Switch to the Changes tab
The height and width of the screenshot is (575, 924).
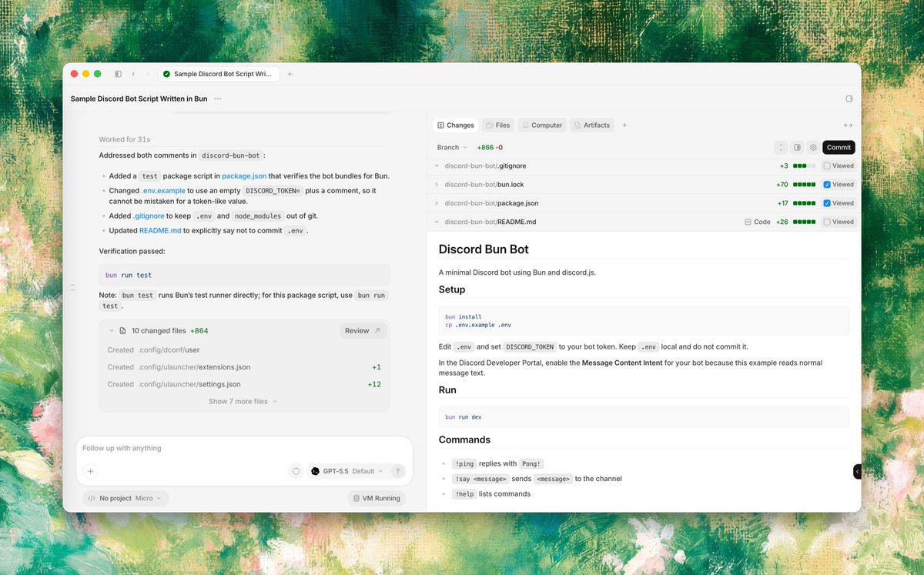456,125
